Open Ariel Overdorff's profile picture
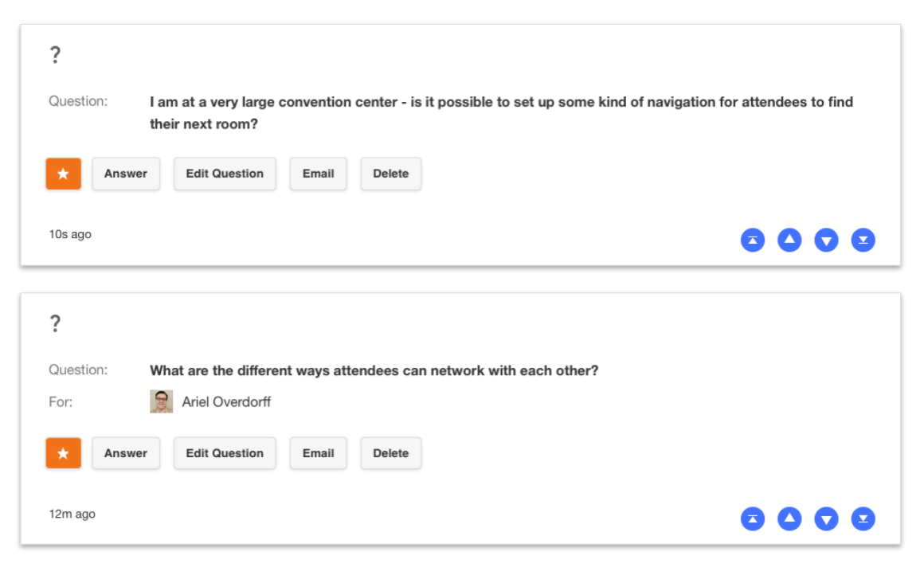 pos(162,401)
